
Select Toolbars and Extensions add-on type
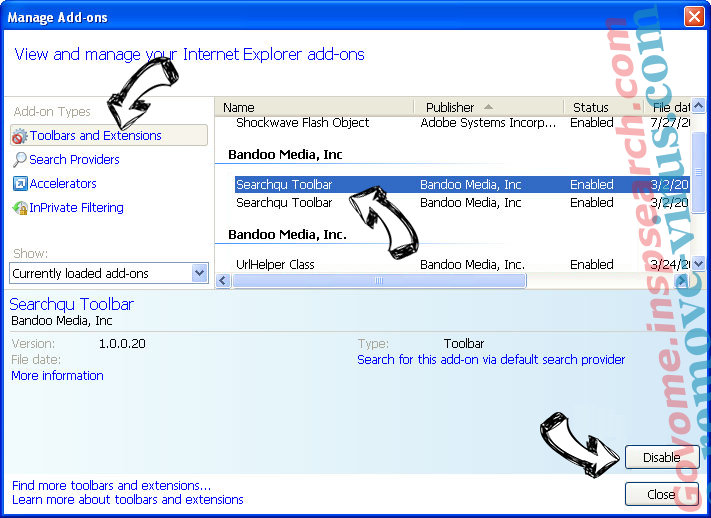click(x=109, y=136)
